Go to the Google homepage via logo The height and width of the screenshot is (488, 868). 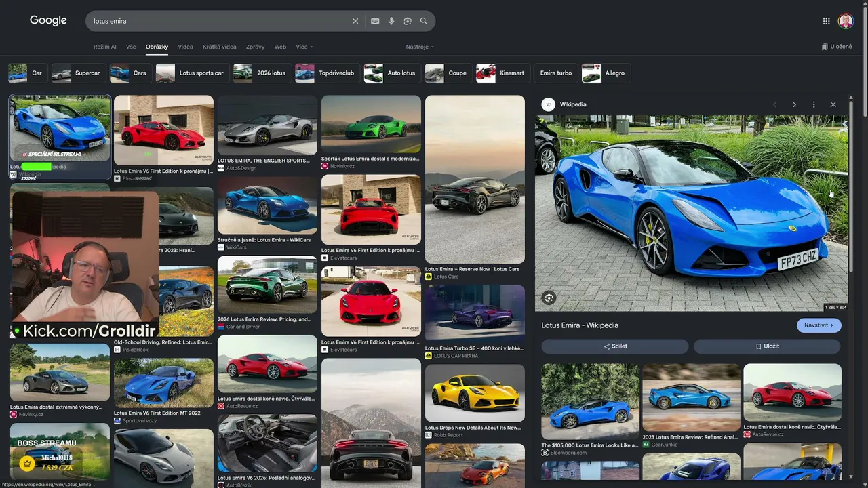coord(48,21)
